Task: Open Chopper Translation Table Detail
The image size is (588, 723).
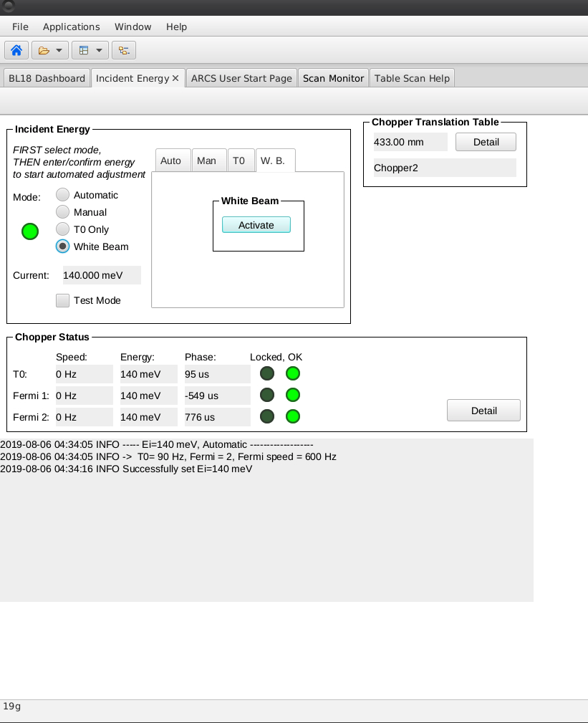Action: [x=486, y=142]
